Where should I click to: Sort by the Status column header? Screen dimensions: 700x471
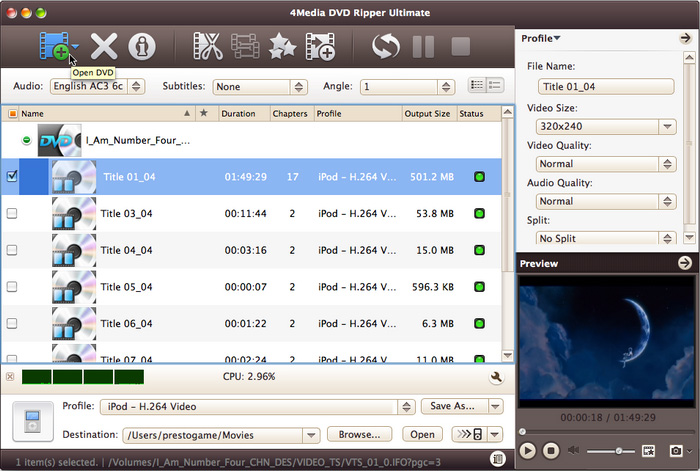point(478,114)
